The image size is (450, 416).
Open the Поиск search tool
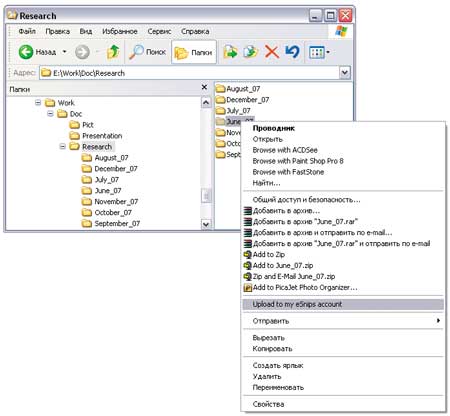point(147,52)
